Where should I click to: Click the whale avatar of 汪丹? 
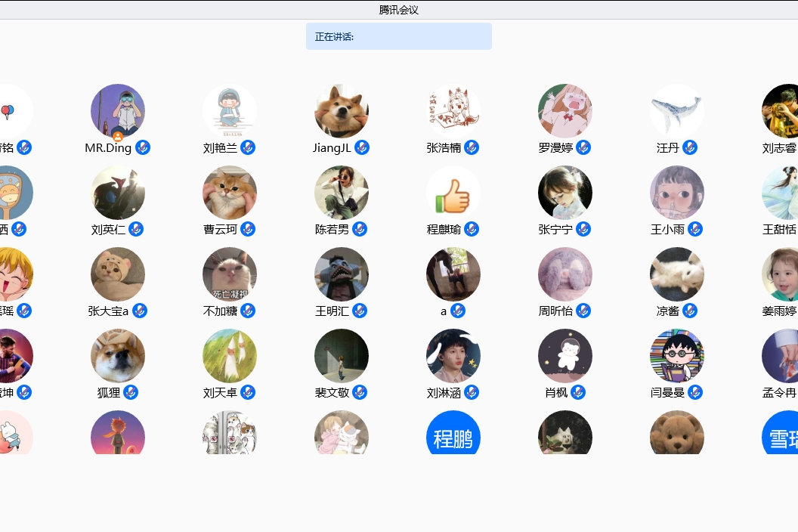677,111
